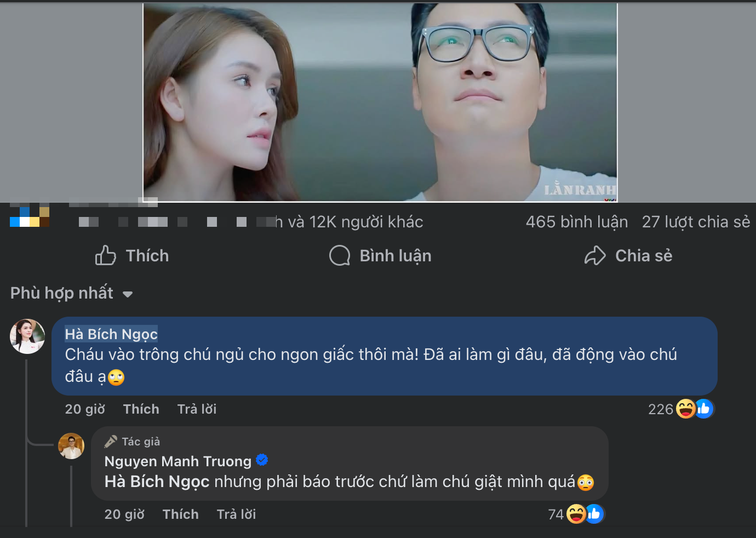Click the verified badge next to Nguyen Manh Truong
Image resolution: width=756 pixels, height=538 pixels.
coord(262,461)
